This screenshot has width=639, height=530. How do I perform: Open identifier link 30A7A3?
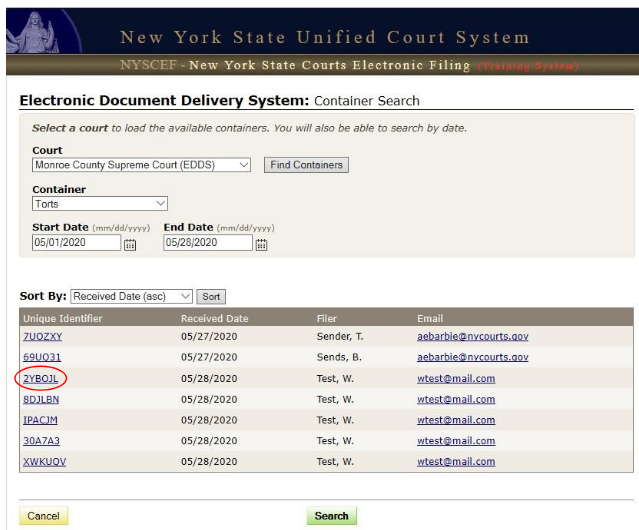[40, 441]
